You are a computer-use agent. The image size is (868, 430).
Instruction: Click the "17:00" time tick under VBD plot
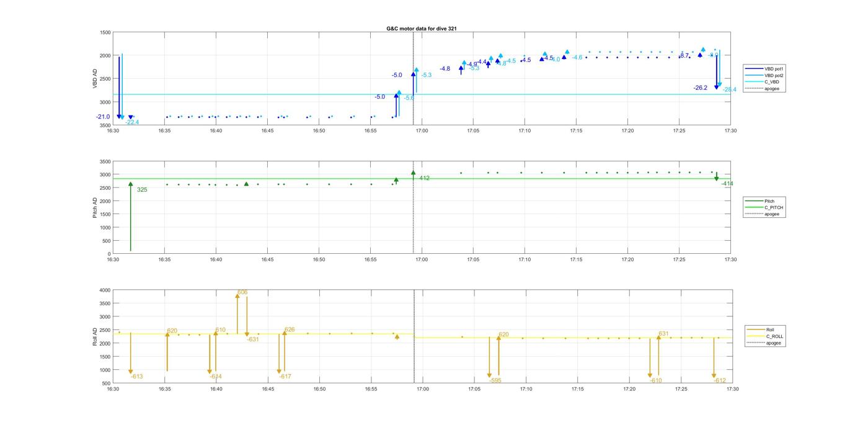coord(422,130)
